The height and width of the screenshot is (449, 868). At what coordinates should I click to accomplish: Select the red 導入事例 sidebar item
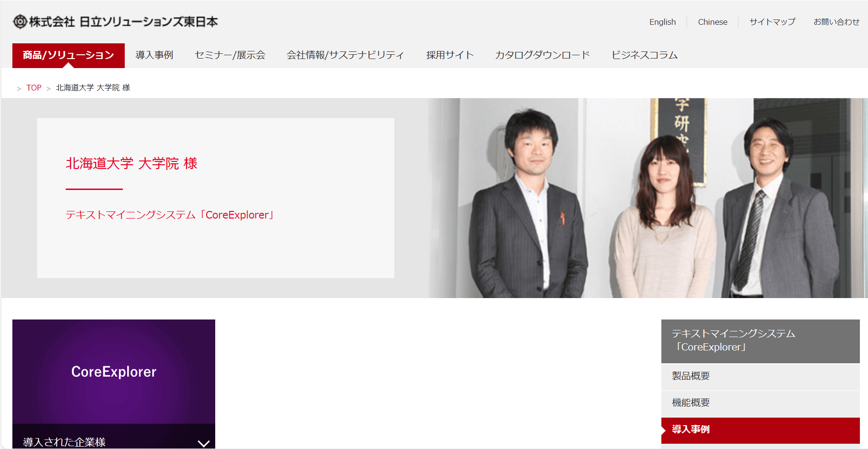click(760, 430)
